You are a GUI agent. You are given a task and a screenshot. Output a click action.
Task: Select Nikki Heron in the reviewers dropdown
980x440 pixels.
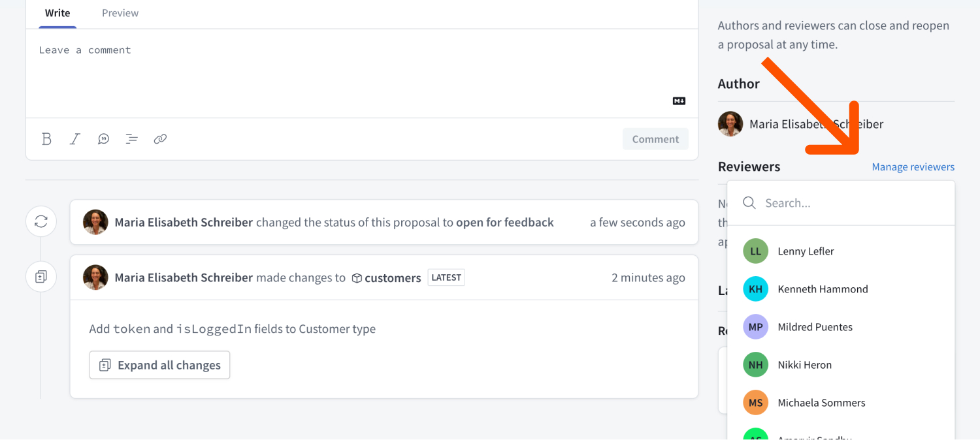(804, 364)
